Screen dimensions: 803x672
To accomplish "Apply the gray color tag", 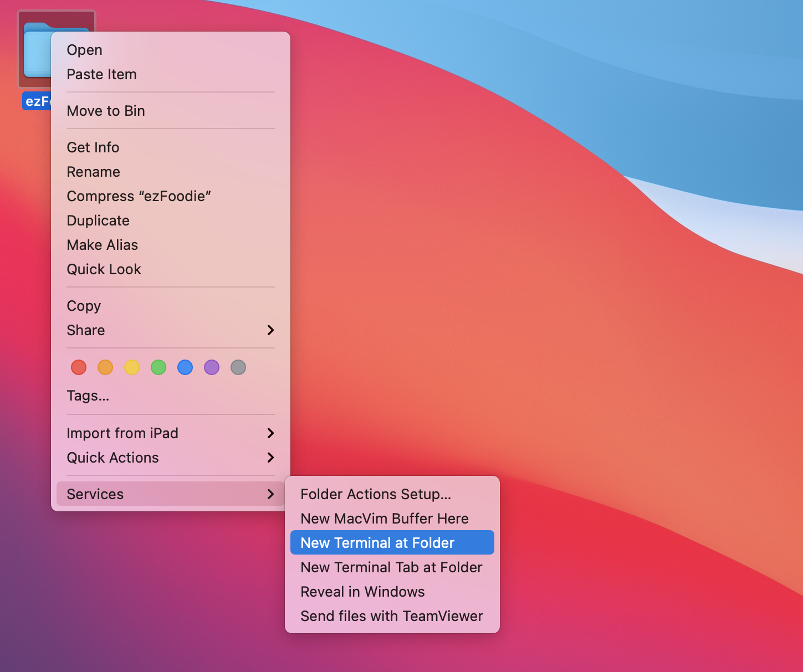I will pos(238,367).
